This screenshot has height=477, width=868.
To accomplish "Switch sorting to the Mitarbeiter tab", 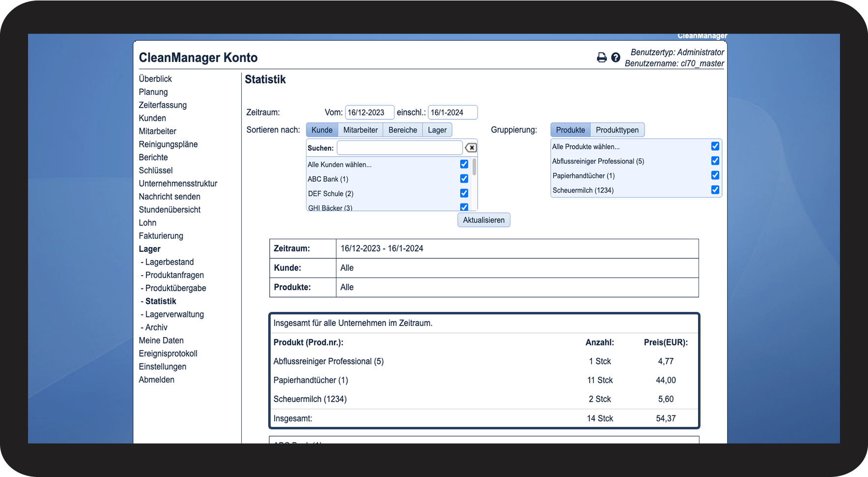I will [x=360, y=130].
